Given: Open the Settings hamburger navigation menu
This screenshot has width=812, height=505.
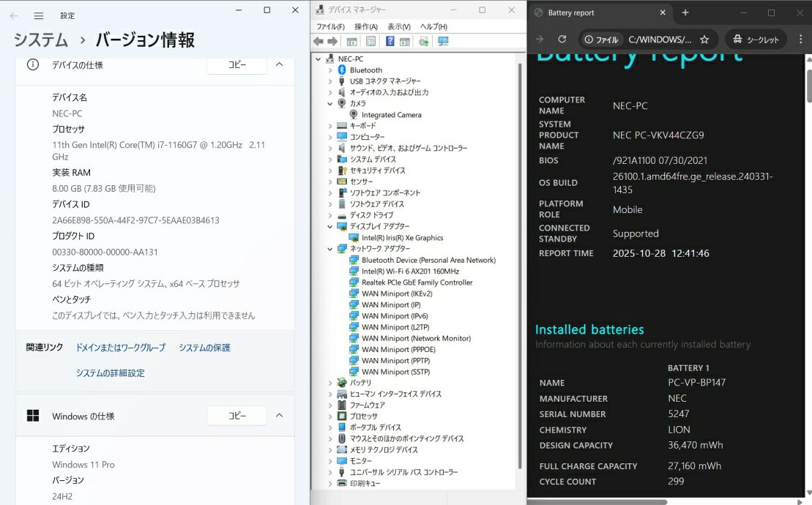Looking at the screenshot, I should click(x=39, y=15).
